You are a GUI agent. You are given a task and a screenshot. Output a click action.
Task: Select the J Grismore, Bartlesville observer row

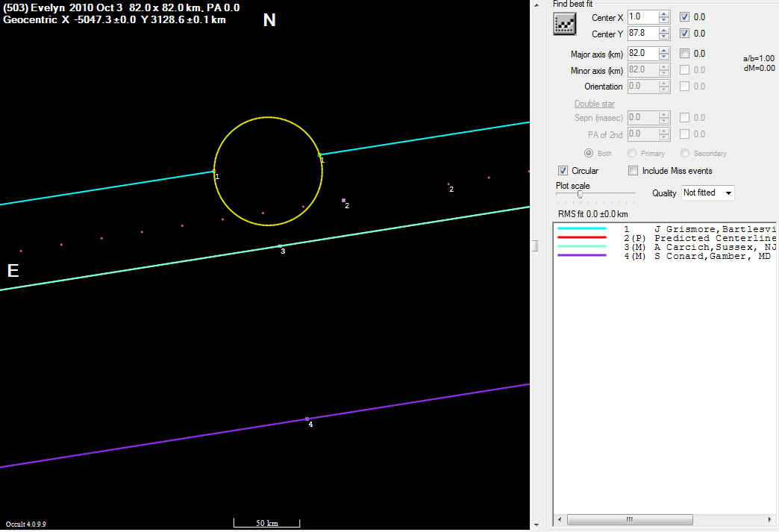[666, 229]
